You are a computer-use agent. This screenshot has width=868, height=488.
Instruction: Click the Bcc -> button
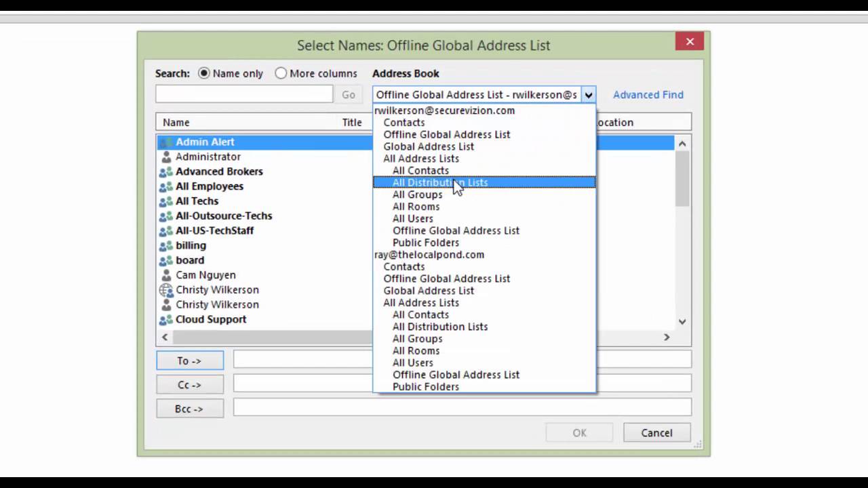click(x=190, y=409)
